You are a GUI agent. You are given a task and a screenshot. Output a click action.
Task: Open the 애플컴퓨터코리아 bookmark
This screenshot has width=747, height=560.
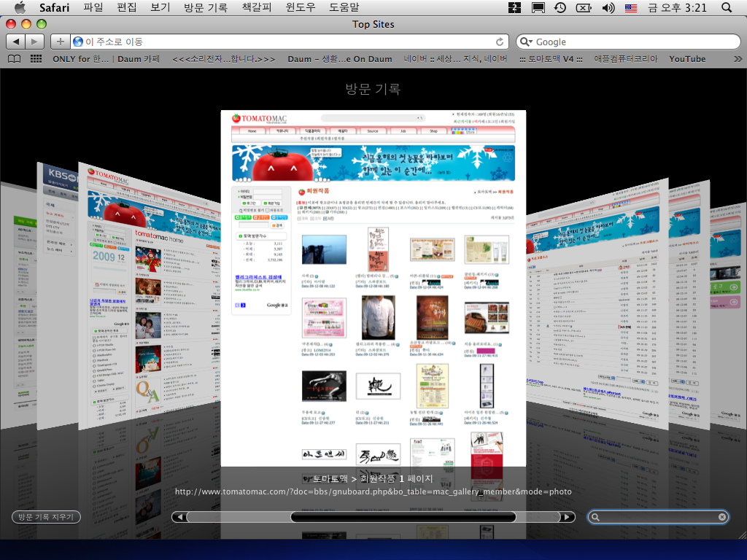point(625,59)
